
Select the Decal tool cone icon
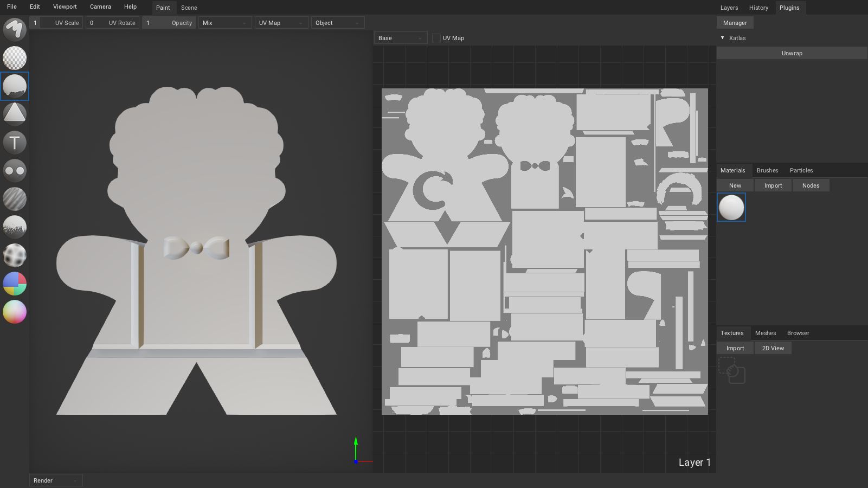pos(15,114)
